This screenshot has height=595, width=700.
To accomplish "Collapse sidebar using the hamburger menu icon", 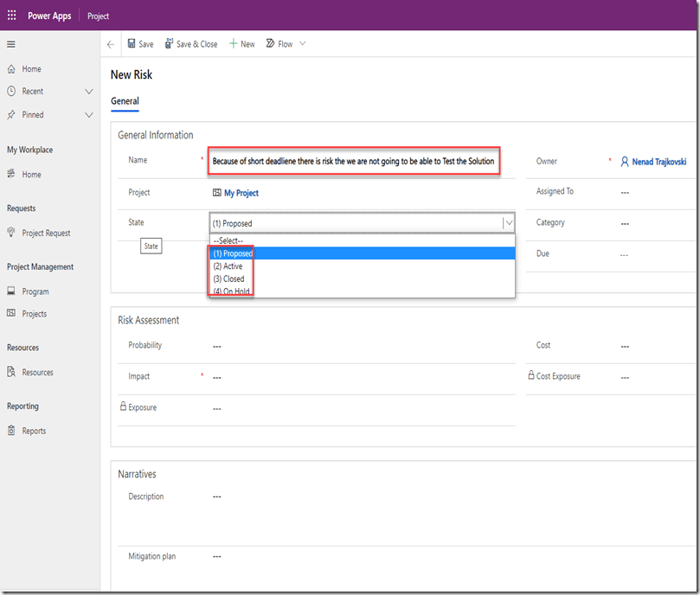I will point(11,44).
